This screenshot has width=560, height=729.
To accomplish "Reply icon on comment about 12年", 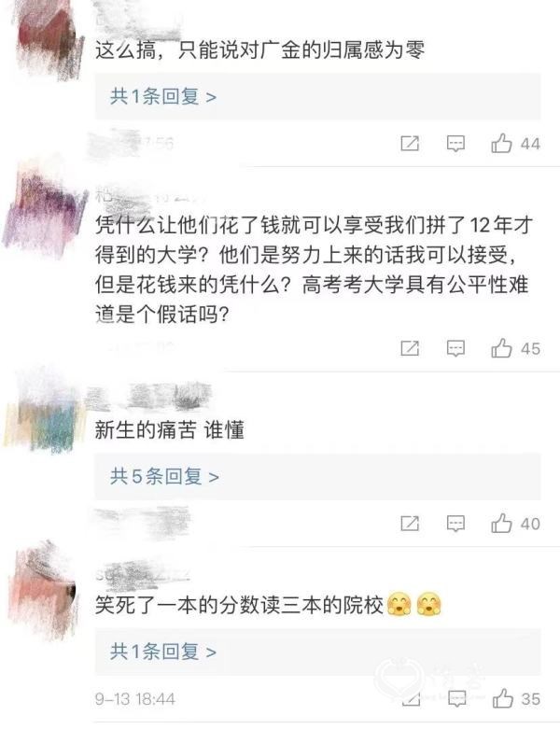I will 455,349.
